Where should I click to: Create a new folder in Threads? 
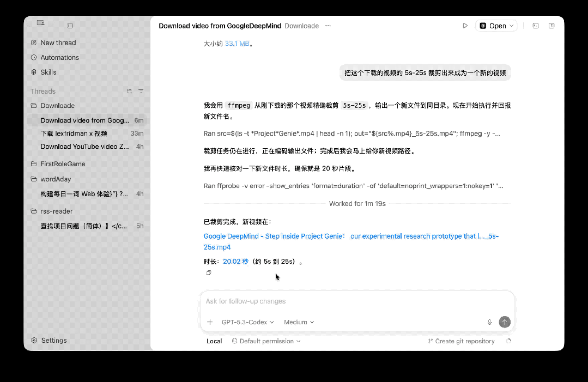pos(129,91)
